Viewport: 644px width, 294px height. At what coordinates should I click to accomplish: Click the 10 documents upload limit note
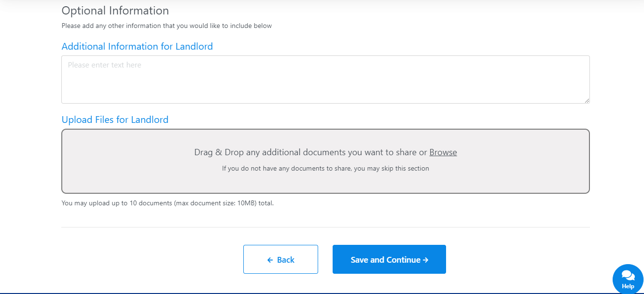168,203
